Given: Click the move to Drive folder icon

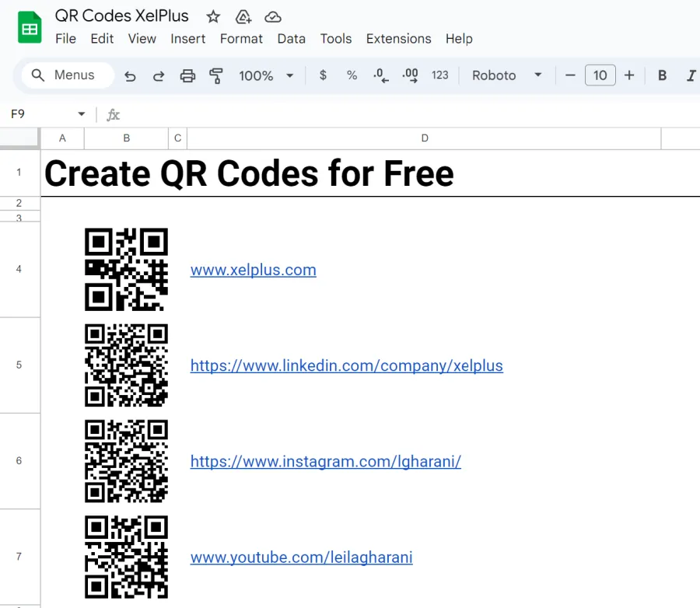Looking at the screenshot, I should pyautogui.click(x=243, y=17).
